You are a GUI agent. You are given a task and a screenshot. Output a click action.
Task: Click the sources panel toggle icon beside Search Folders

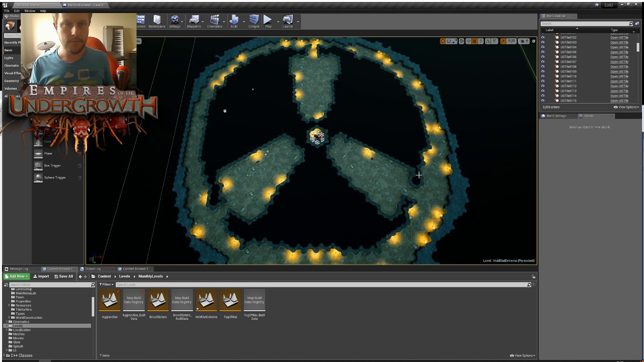7,285
